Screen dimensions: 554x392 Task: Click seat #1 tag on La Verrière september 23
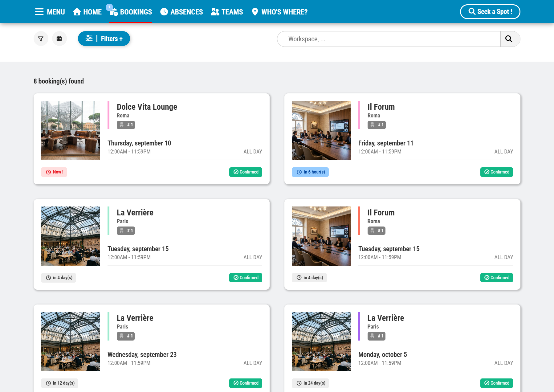pyautogui.click(x=126, y=336)
